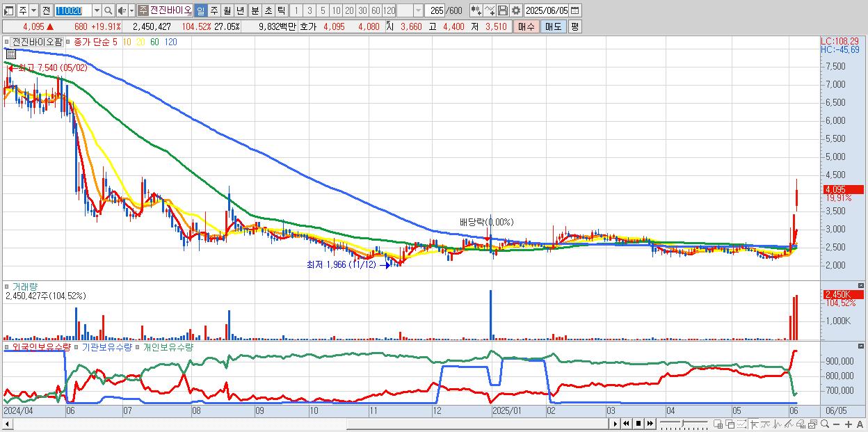
Task: Expand the 거래량 volume panel legend
Action: [x=7, y=286]
